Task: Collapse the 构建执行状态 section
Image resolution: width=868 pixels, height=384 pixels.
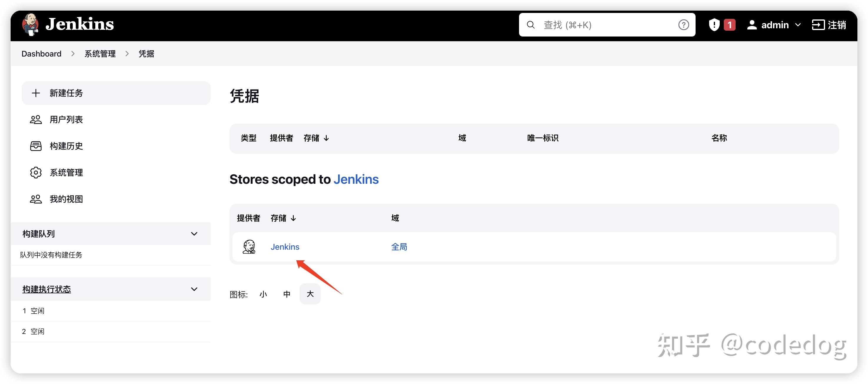Action: point(194,289)
